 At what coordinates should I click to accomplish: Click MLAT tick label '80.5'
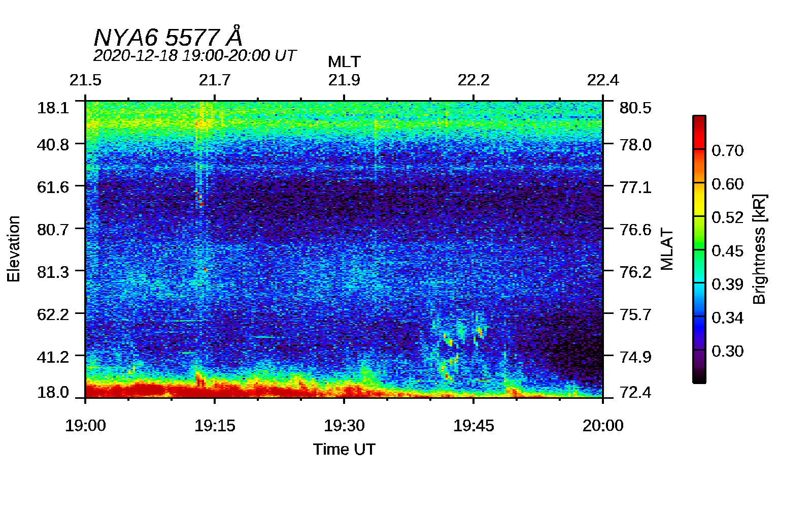coord(635,108)
